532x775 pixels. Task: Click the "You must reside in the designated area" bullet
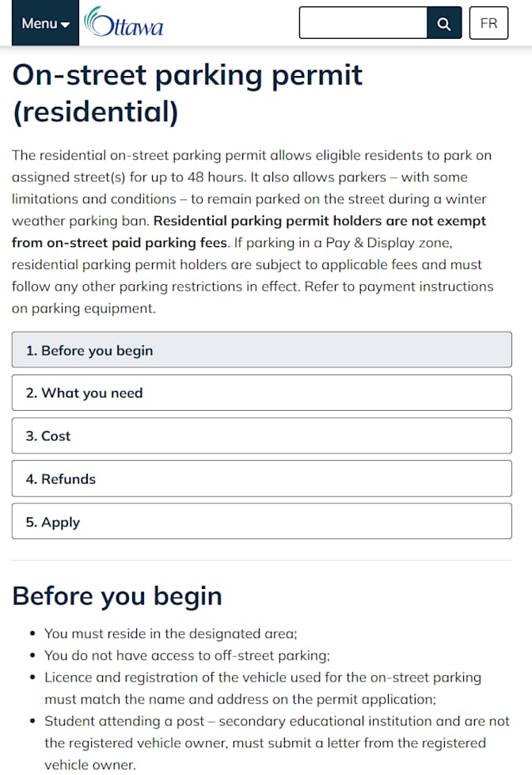pos(170,633)
